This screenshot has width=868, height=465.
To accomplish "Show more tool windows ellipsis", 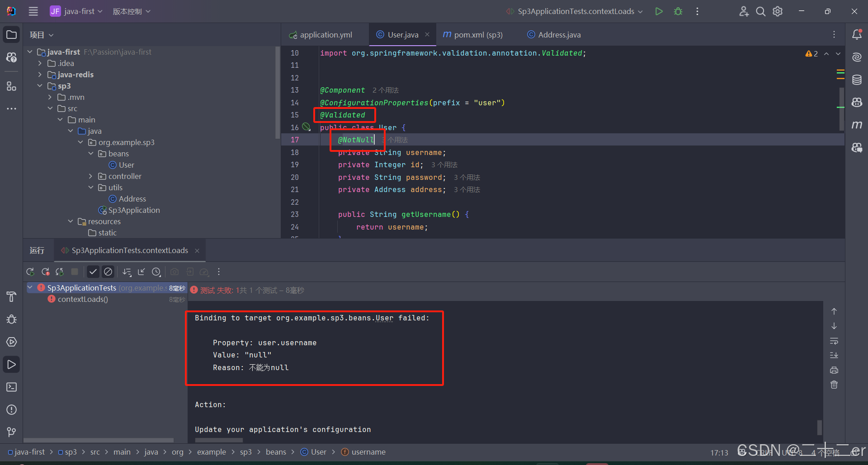I will [x=12, y=108].
